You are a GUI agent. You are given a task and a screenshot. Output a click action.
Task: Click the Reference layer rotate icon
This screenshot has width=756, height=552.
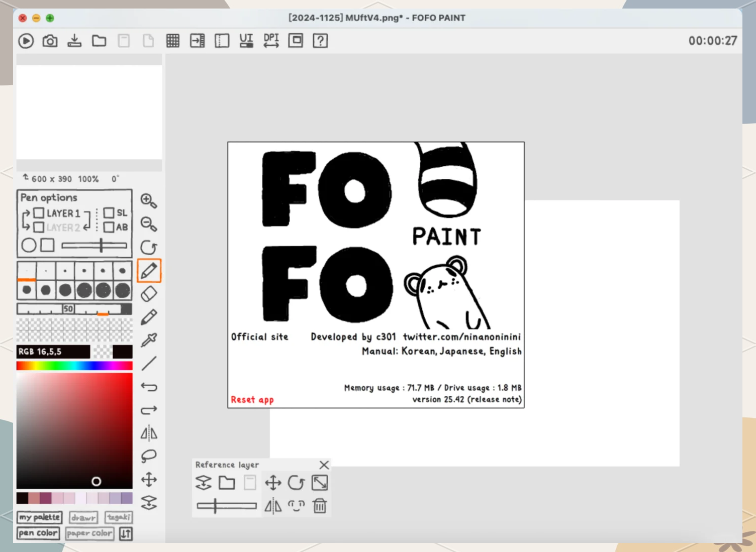(x=296, y=483)
